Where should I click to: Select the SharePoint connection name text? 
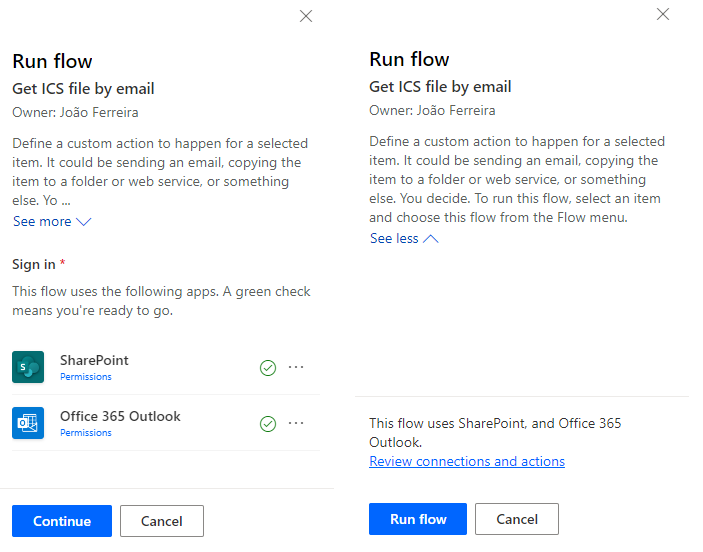94,360
